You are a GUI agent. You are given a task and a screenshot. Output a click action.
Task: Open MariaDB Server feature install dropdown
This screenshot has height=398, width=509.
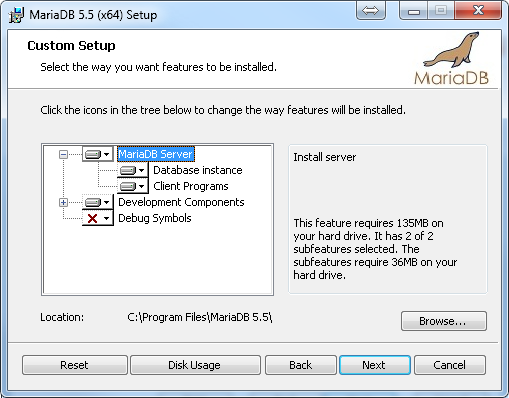pyautogui.click(x=97, y=154)
